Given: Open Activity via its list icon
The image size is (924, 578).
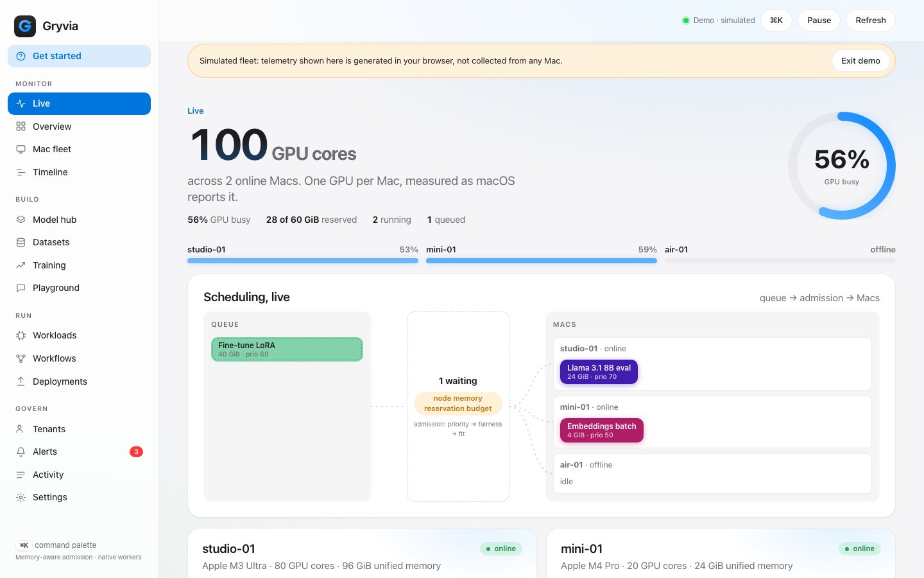Looking at the screenshot, I should 21,475.
